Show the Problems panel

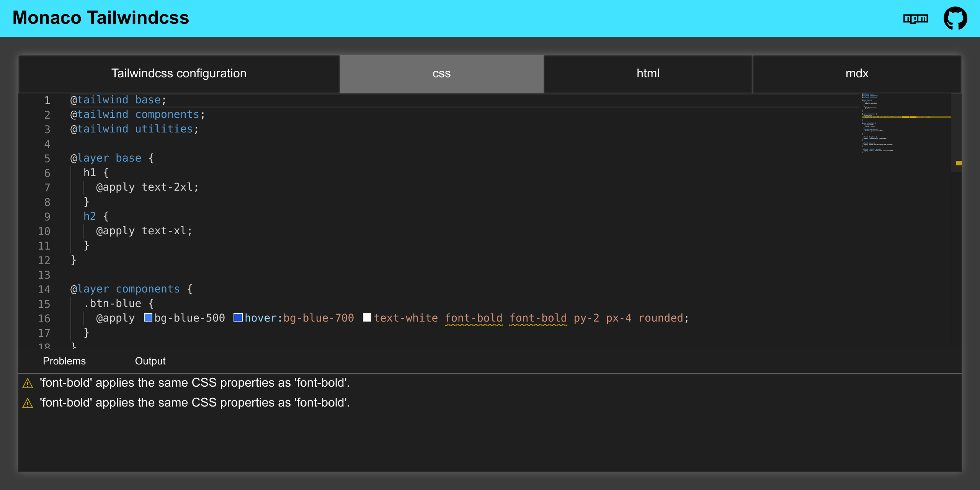click(x=64, y=361)
